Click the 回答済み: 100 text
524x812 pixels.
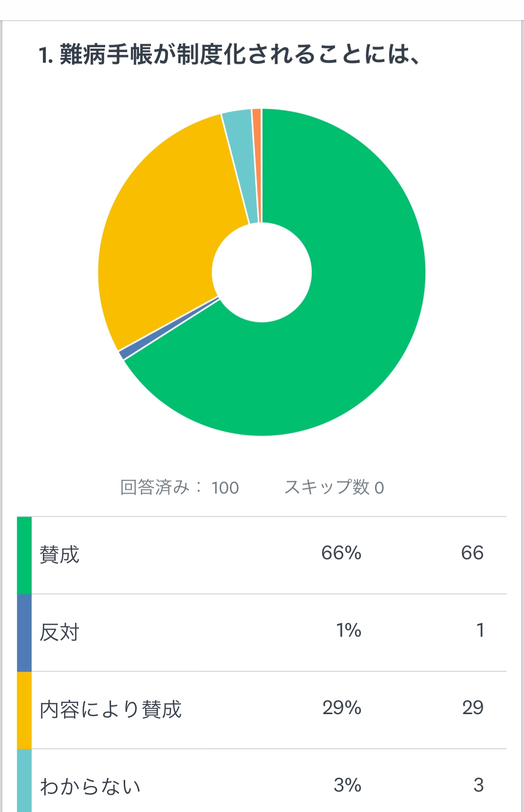click(180, 487)
